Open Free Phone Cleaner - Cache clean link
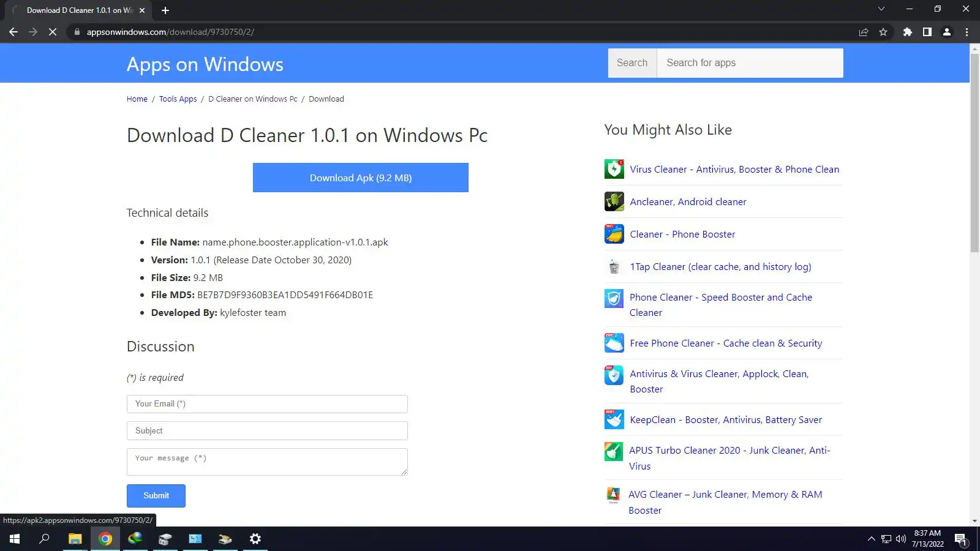The width and height of the screenshot is (980, 551). (726, 343)
